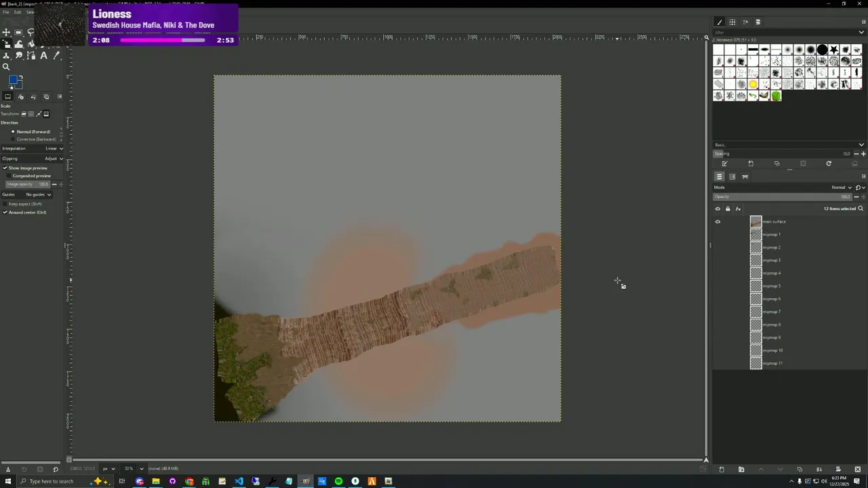This screenshot has width=868, height=488.
Task: Activate the Scale tool
Action: point(6,44)
